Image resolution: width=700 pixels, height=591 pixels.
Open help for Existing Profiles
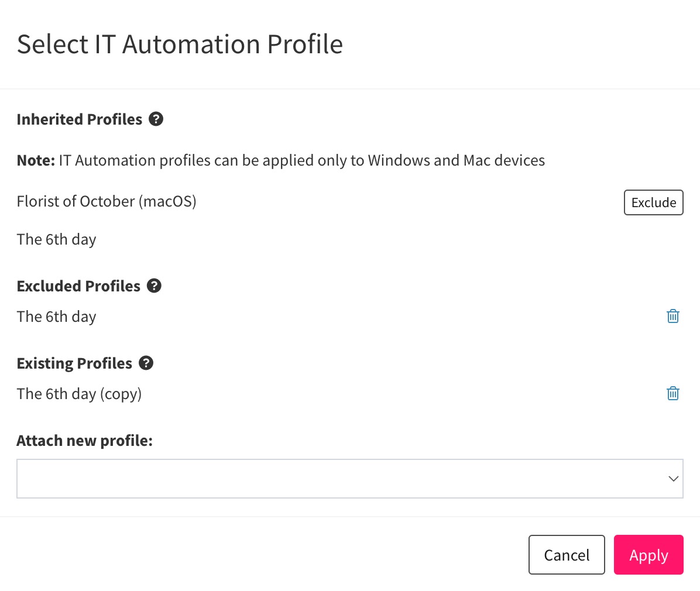click(146, 363)
